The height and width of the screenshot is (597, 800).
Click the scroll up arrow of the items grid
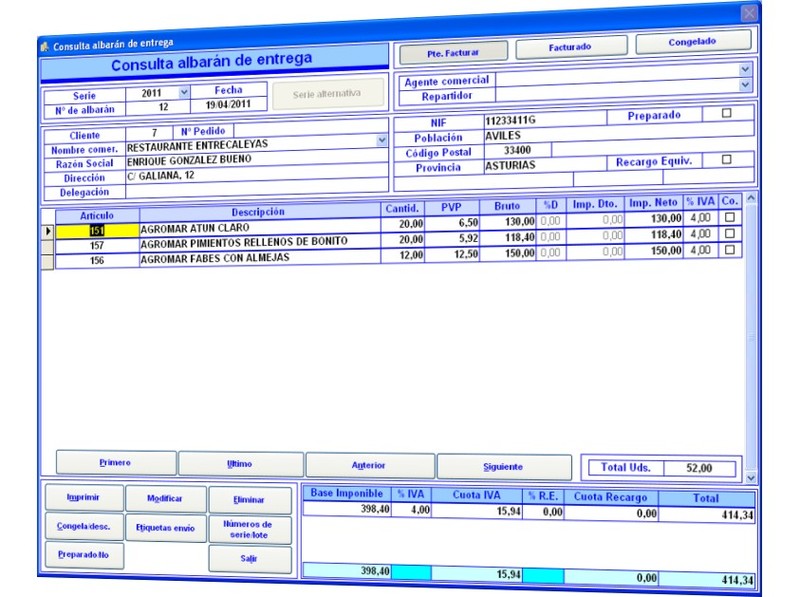click(x=752, y=198)
